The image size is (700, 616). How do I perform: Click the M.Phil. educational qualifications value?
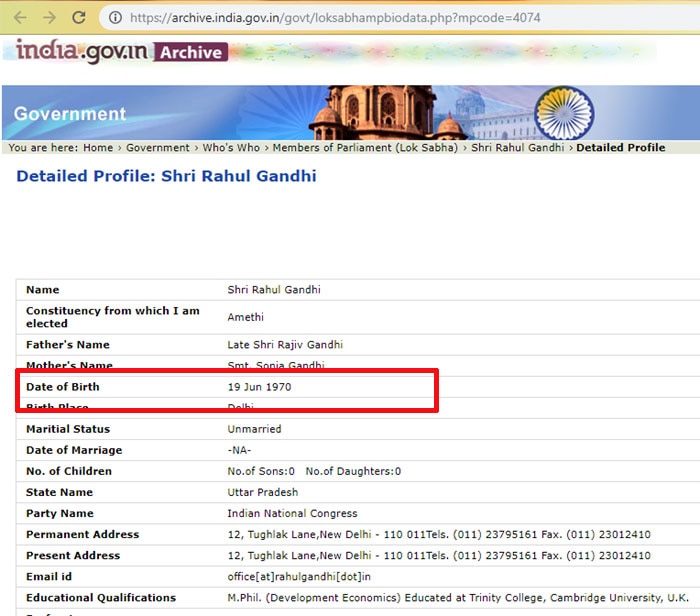point(458,598)
